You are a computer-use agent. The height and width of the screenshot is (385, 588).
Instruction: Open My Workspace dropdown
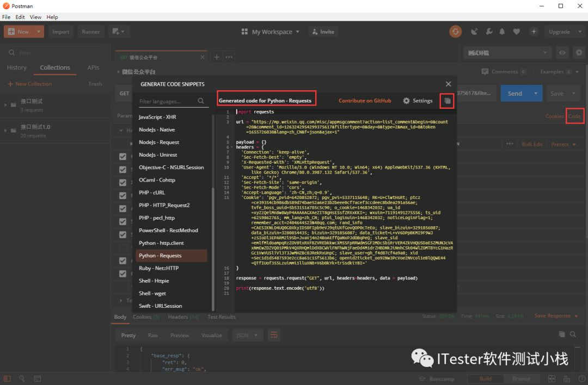[x=270, y=32]
